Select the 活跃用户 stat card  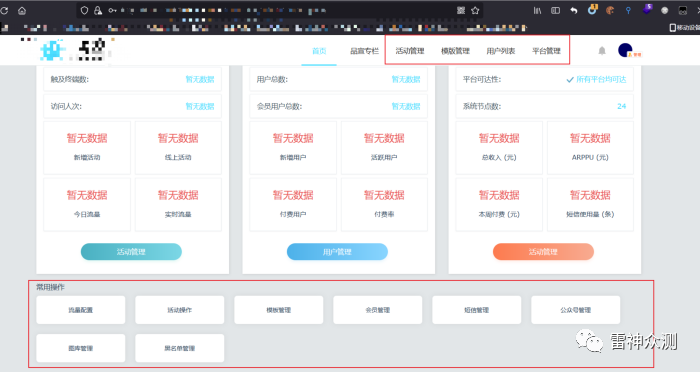click(384, 148)
